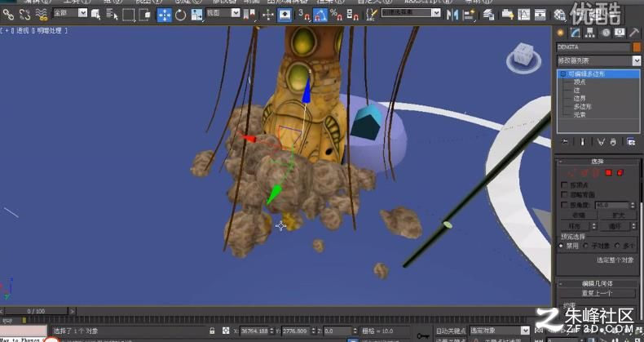Switch to the Hierarchy panel tab
644x342 pixels.
(590, 33)
